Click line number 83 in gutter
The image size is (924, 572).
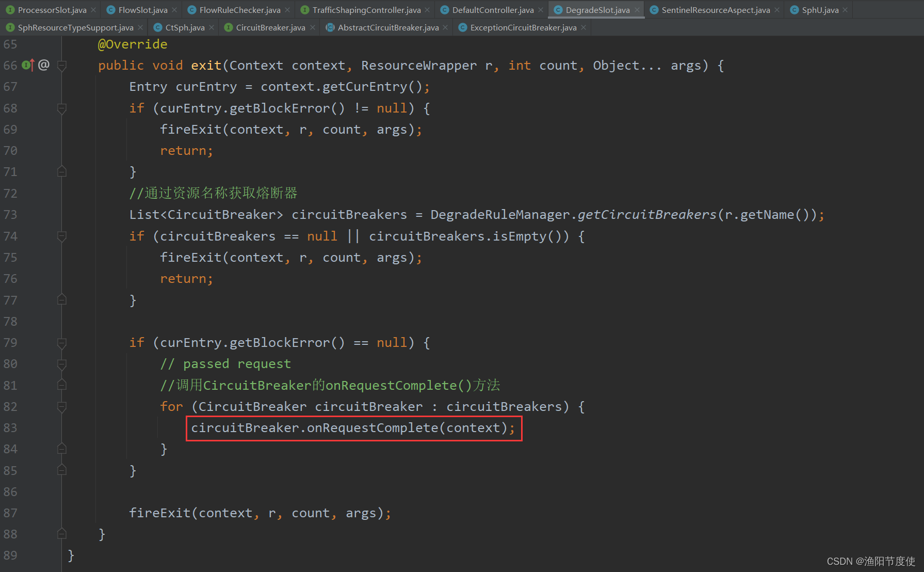pos(10,428)
